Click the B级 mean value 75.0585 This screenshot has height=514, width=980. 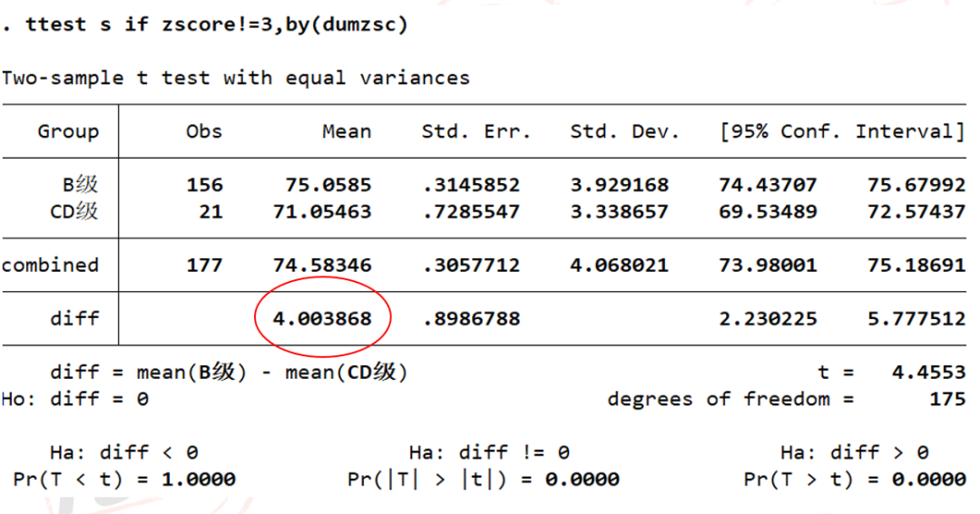click(x=328, y=185)
